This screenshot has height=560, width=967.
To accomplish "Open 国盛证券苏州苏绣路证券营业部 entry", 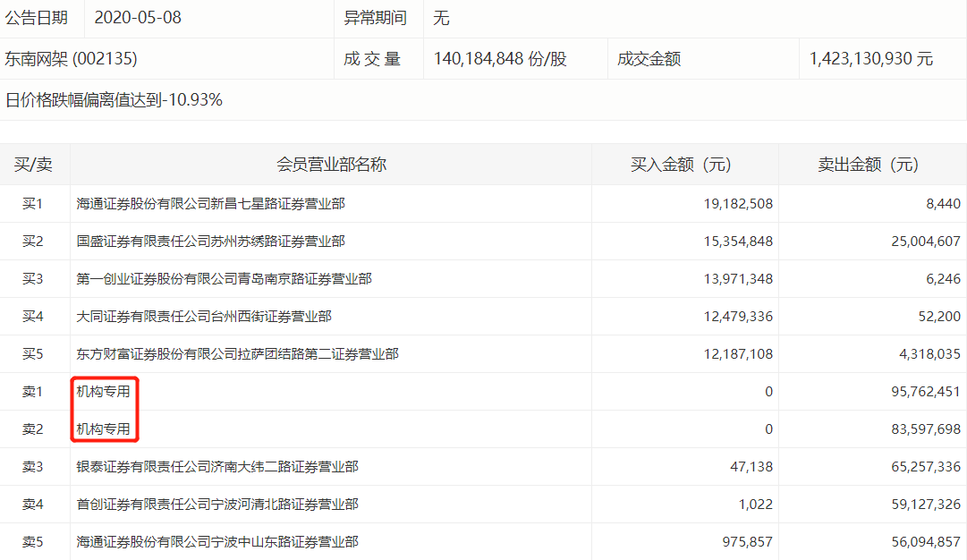I will tap(210, 242).
